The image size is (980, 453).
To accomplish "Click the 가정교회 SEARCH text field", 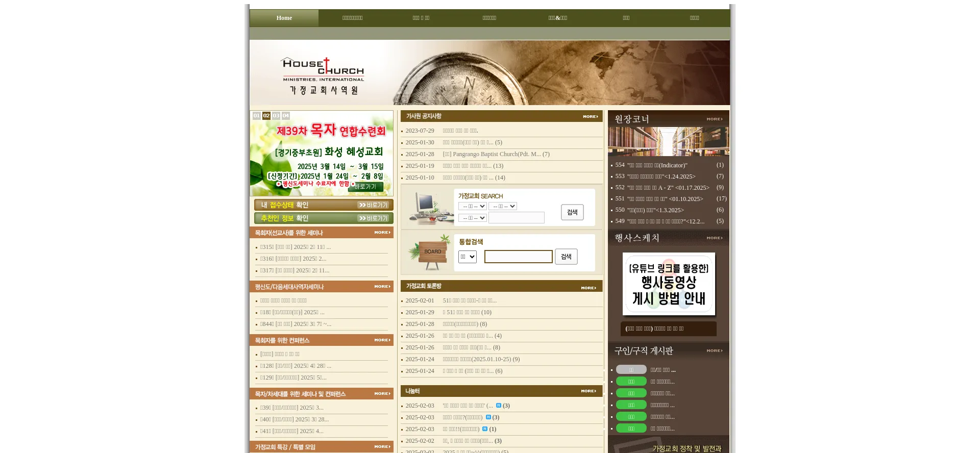I will (517, 218).
